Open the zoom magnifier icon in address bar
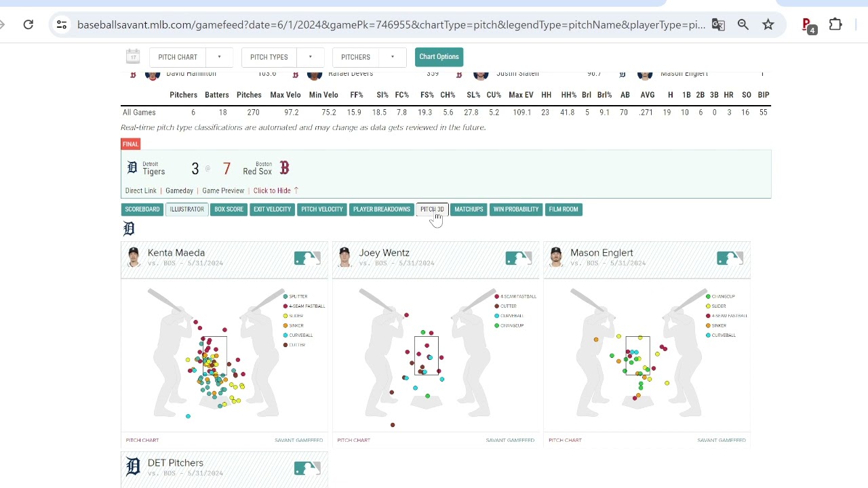 tap(743, 24)
